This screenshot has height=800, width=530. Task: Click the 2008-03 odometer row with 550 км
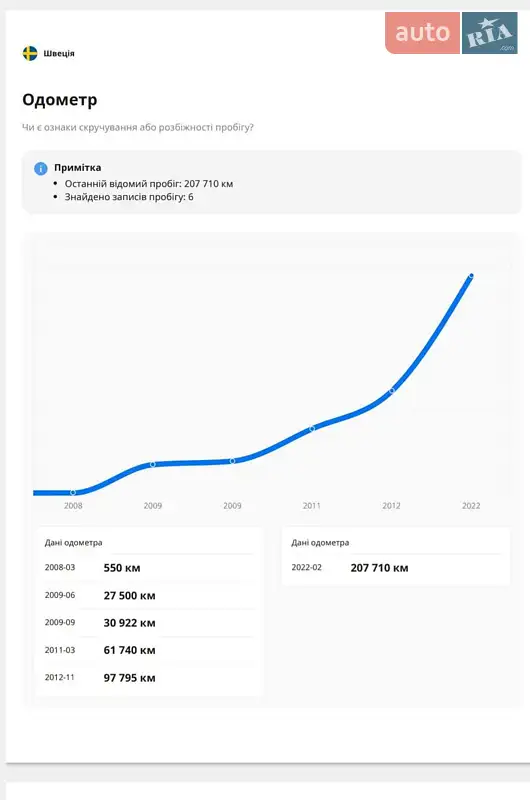pyautogui.click(x=149, y=568)
